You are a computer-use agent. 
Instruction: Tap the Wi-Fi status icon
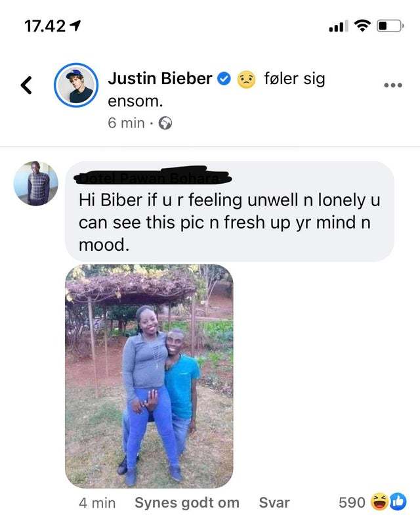[362, 26]
